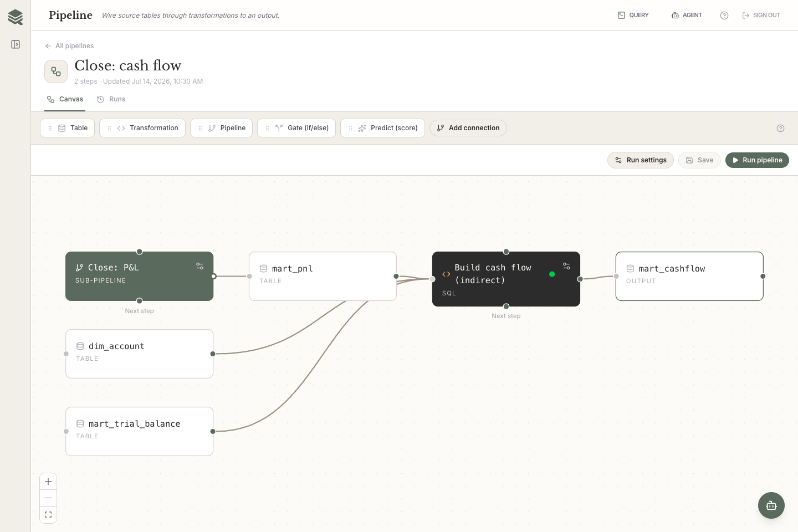The image size is (798, 532).
Task: Click the bottom Next step connector of Build cash flow
Action: tap(506, 306)
